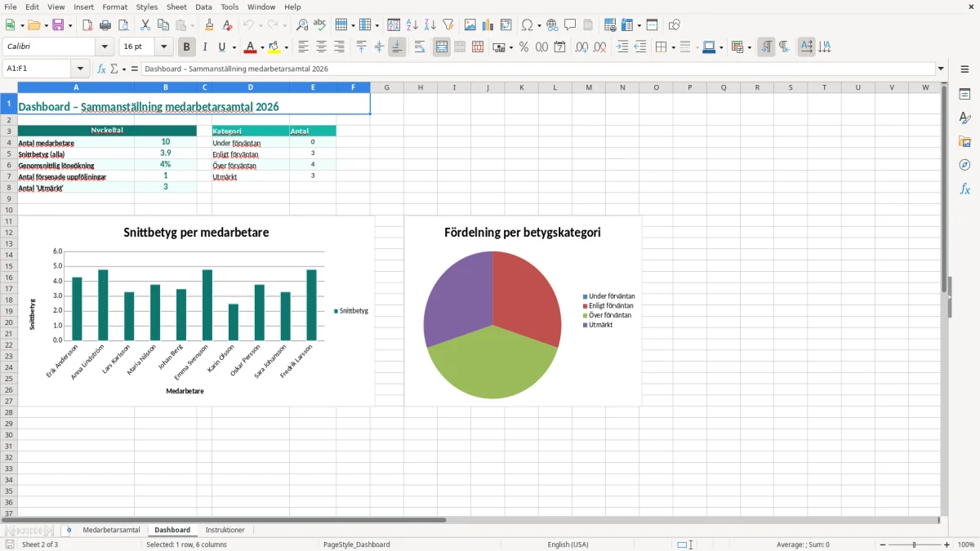Click the Cut scissors icon
The width and height of the screenshot is (980, 551).
tap(145, 25)
